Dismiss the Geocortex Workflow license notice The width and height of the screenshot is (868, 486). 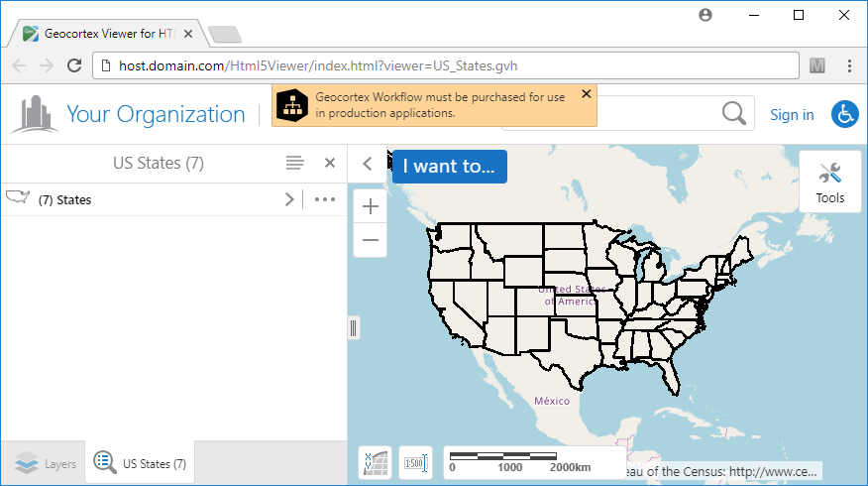pos(586,93)
